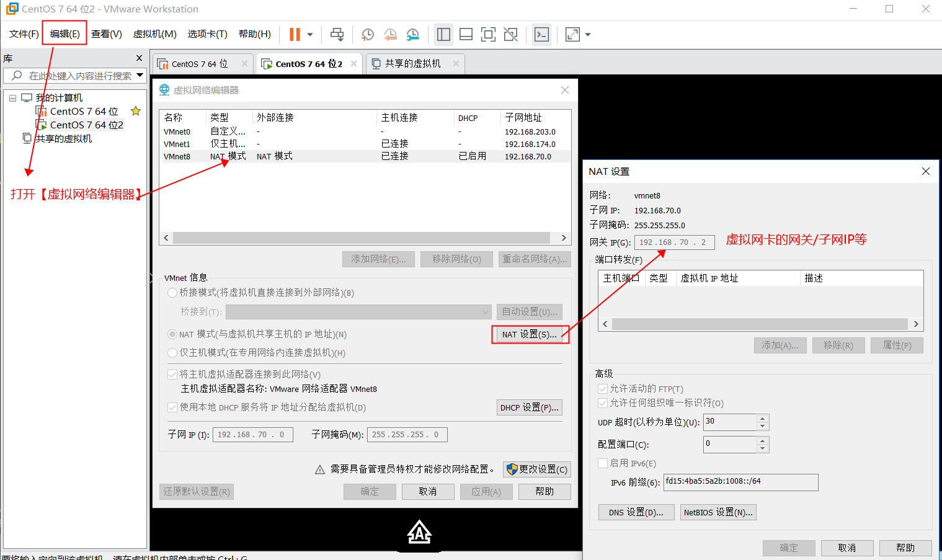Screen dimensions: 942x560
Task: Close the CentOS 7 64 位2 tab
Action: click(353, 64)
